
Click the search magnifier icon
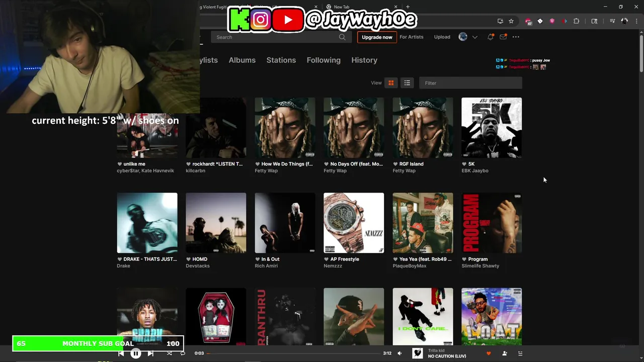(342, 37)
